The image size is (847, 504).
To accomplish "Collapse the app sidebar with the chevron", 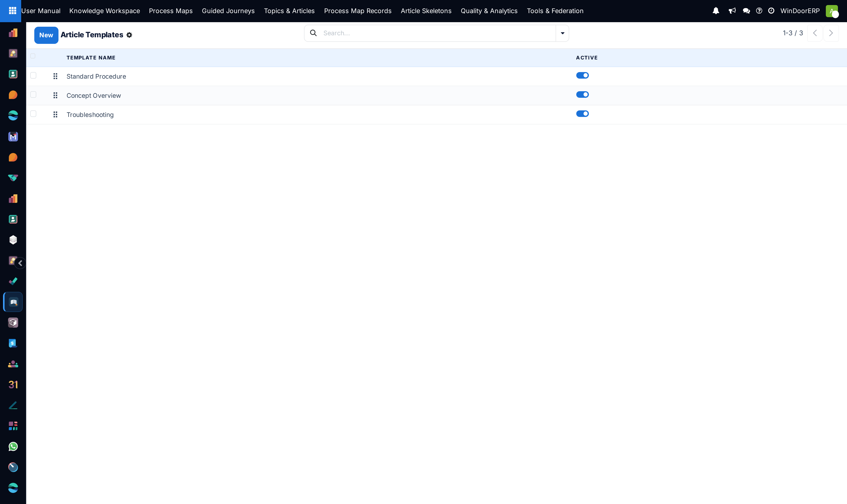I will (x=20, y=263).
